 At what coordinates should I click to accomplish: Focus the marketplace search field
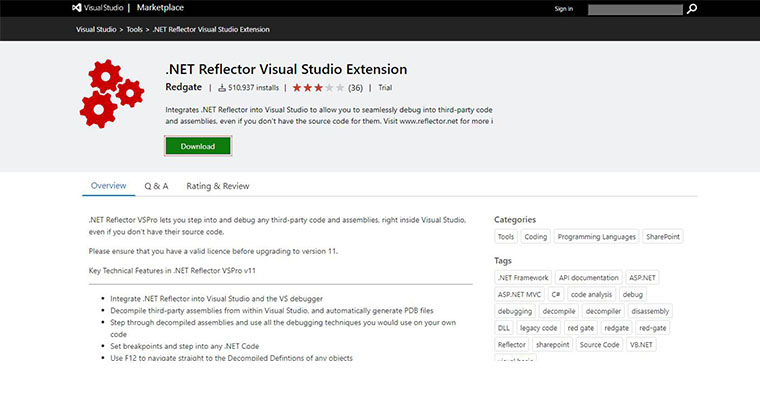click(x=635, y=9)
